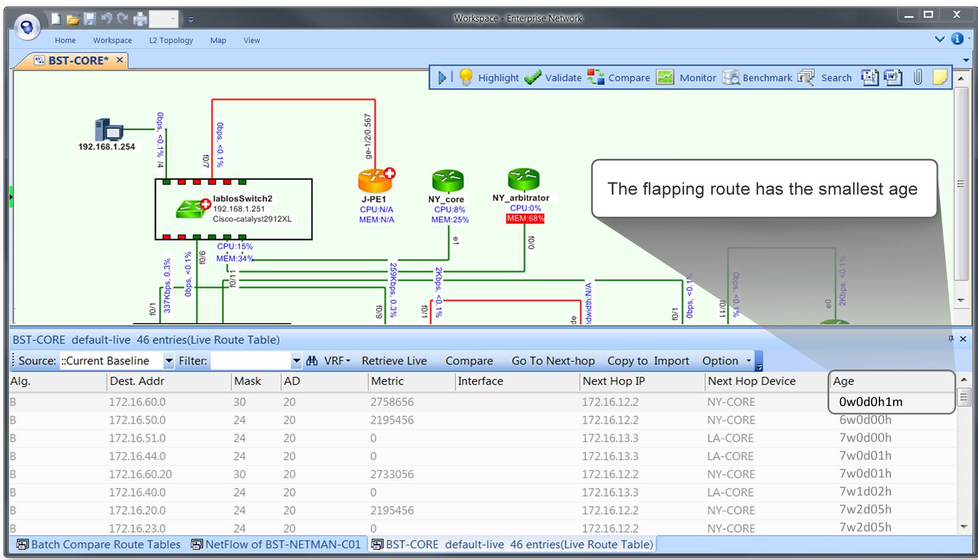Click Copy to button
Image resolution: width=978 pixels, height=560 pixels.
point(627,361)
